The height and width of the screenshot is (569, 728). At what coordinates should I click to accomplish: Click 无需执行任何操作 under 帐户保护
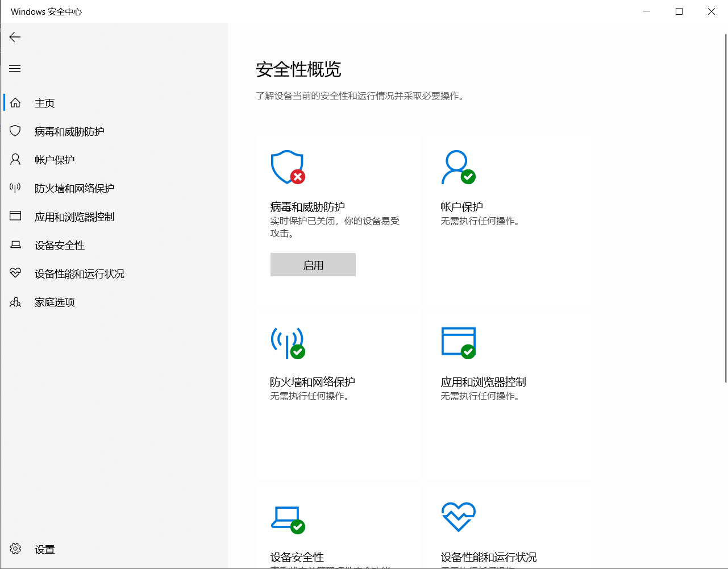click(x=481, y=221)
